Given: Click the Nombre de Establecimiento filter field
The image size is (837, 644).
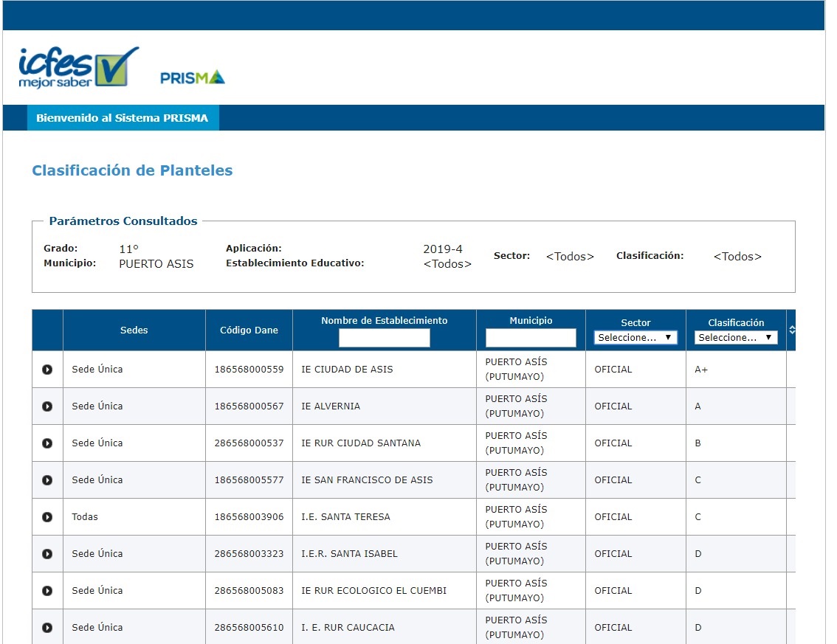Looking at the screenshot, I should point(384,338).
